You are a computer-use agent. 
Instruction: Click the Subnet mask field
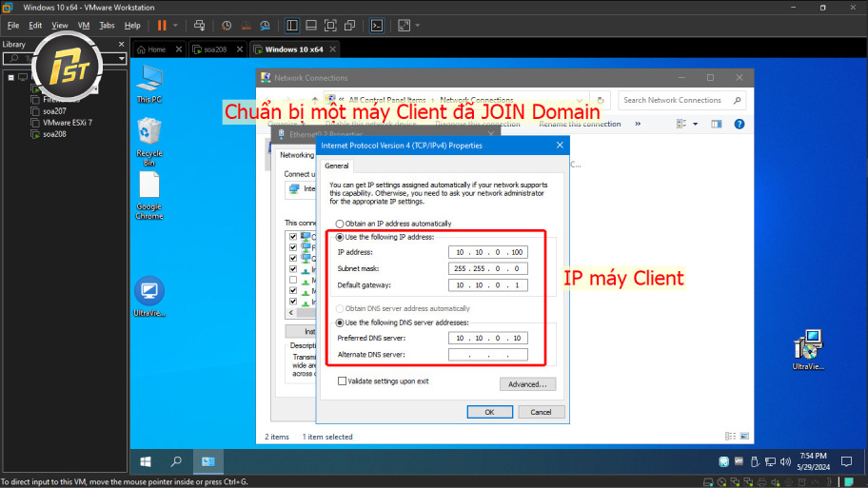coord(487,269)
